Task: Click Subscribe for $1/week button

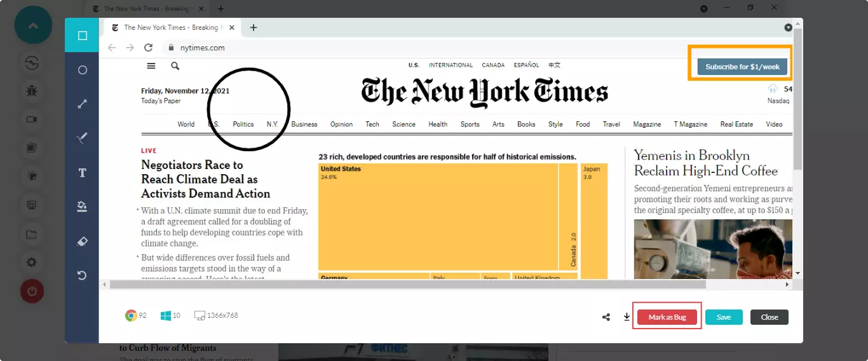Action: click(742, 67)
